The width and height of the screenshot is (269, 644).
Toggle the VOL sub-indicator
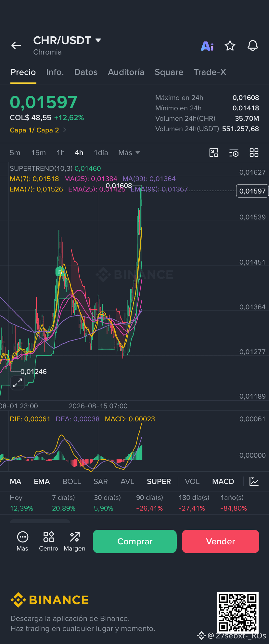click(192, 481)
